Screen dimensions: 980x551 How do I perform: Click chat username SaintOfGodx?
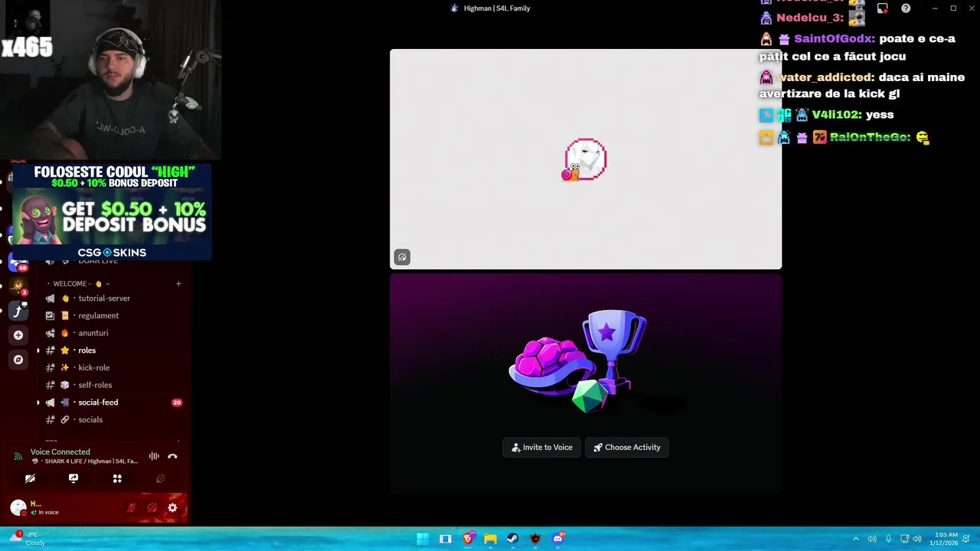click(x=834, y=38)
